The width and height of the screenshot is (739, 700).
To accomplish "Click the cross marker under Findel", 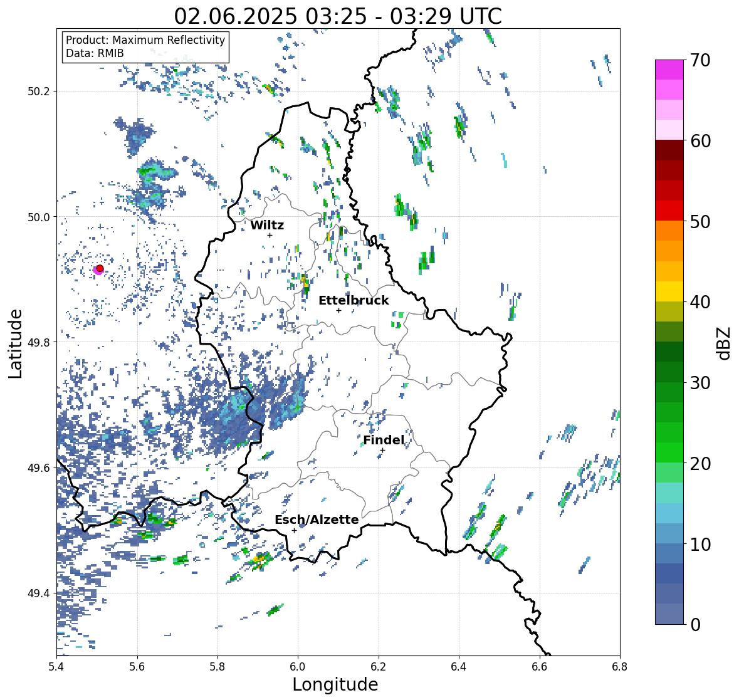I will [x=383, y=451].
